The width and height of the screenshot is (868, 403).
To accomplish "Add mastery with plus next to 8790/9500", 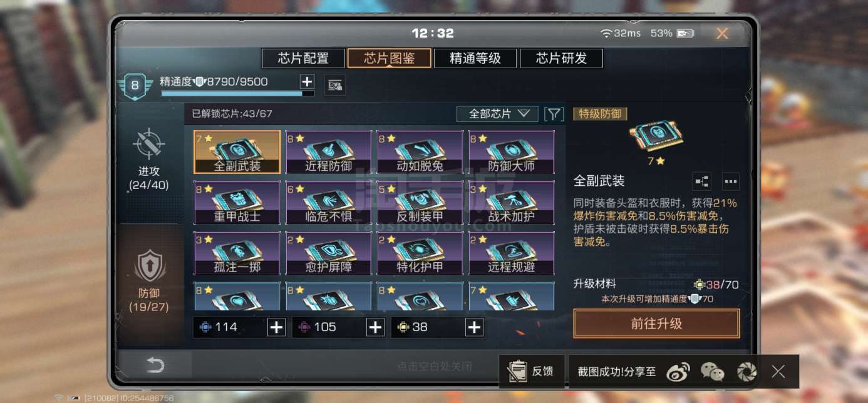I will tap(306, 81).
